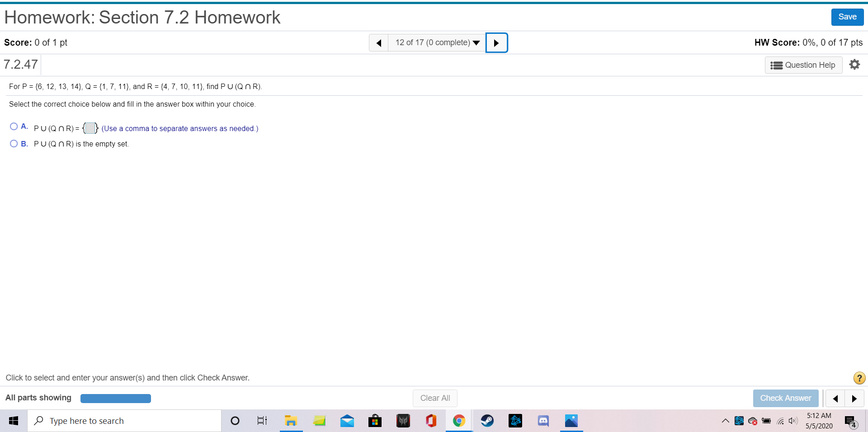Viewport: 868px width, 432px height.
Task: Click the comma separator hint text
Action: pos(180,129)
